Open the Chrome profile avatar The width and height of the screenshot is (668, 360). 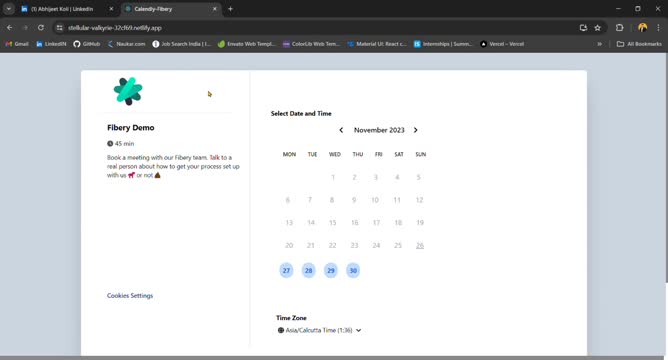642,28
